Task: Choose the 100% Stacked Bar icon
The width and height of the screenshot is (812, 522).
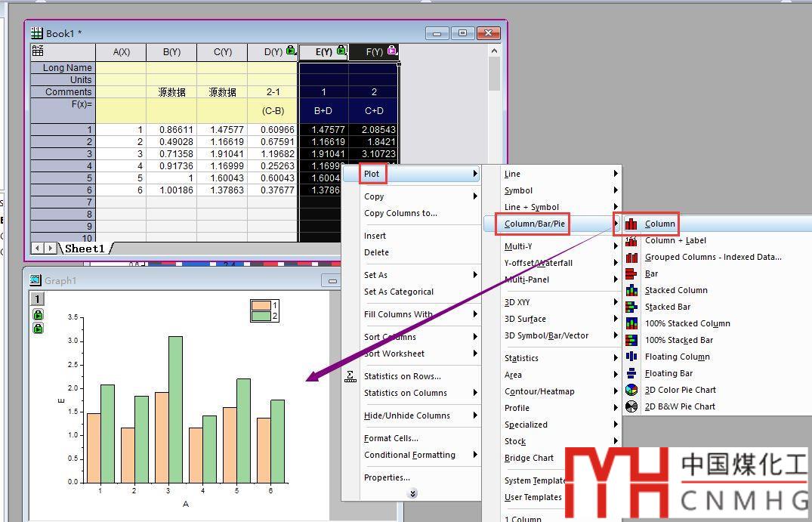Action: point(631,340)
